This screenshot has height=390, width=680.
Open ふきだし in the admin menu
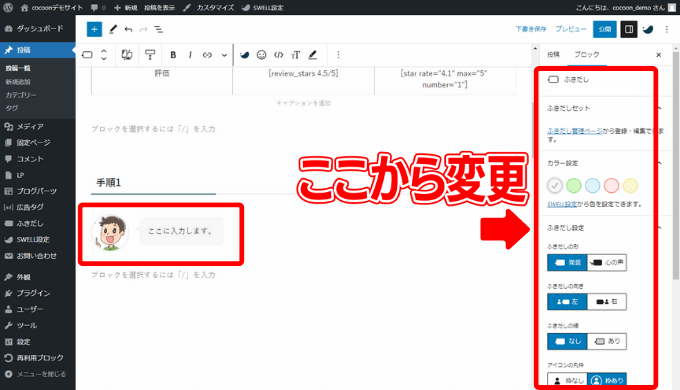point(38,223)
